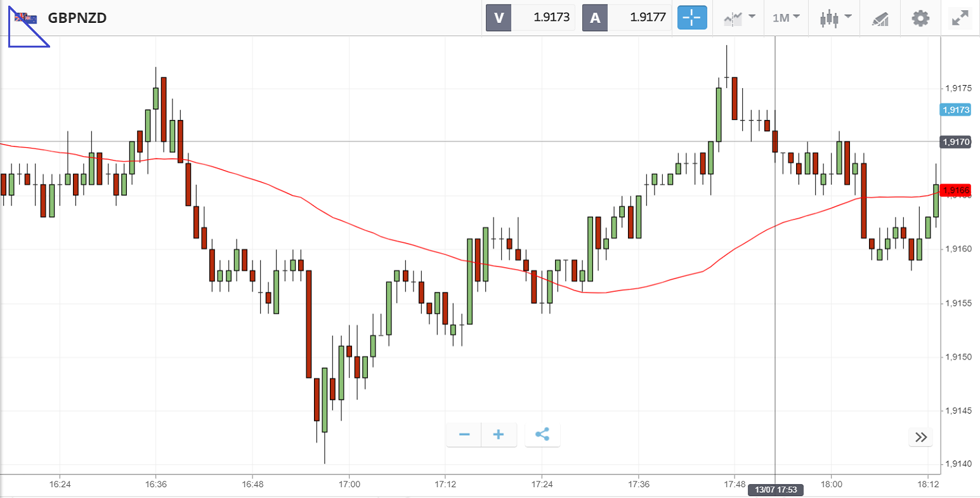This screenshot has width=980, height=498.
Task: Zoom in the chart with plus
Action: coord(499,435)
